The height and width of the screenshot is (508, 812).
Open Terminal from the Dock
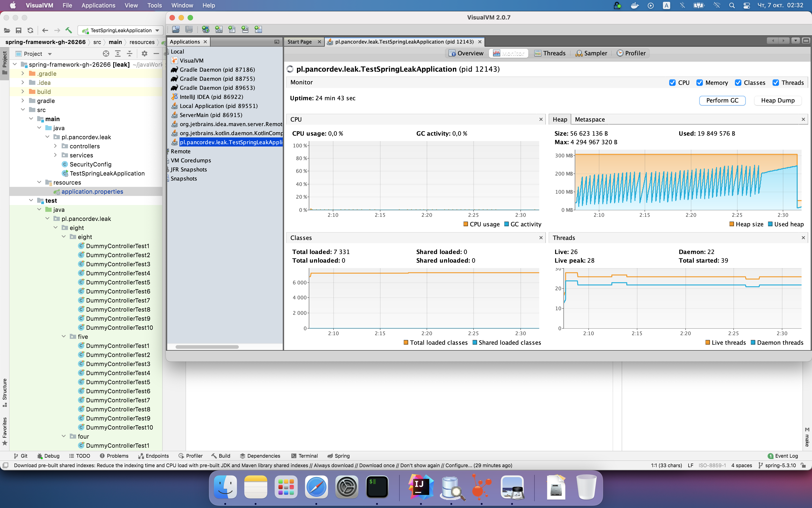click(377, 486)
